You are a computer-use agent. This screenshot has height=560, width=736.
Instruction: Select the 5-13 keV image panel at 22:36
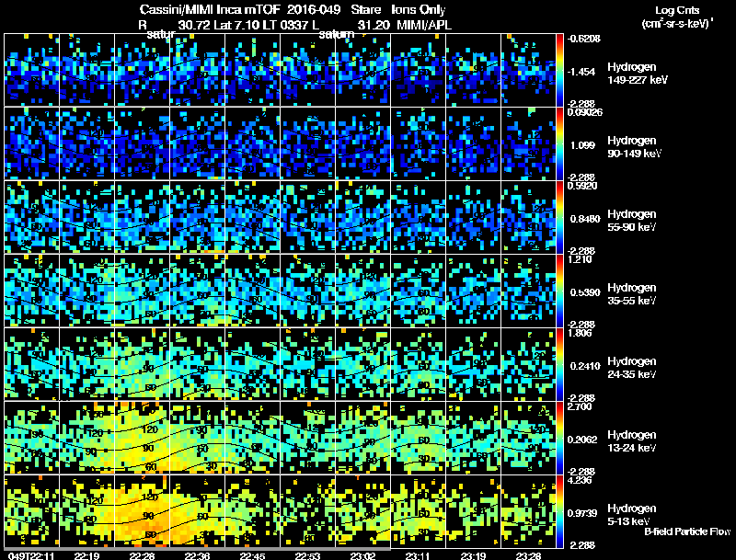[197, 511]
